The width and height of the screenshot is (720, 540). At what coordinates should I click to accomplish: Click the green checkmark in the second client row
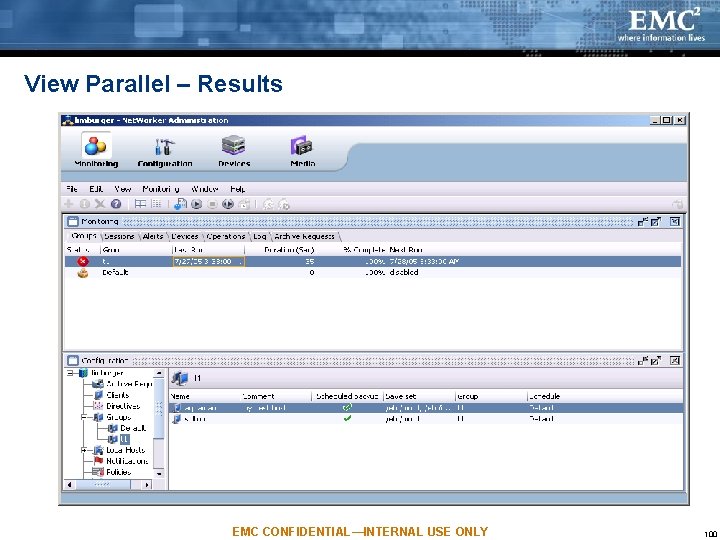[x=347, y=418]
